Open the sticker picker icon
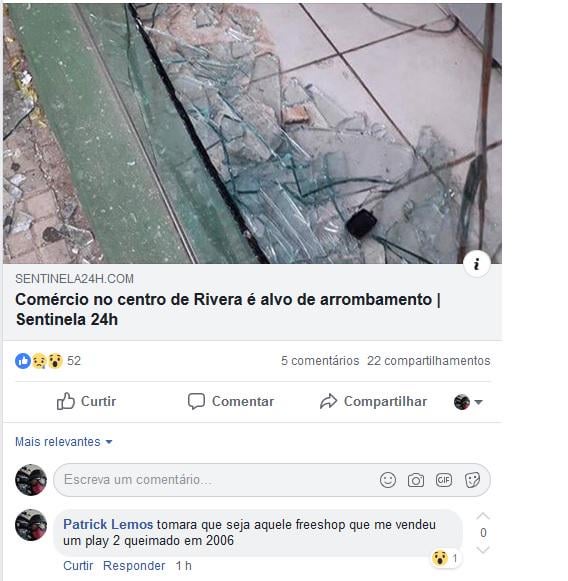This screenshot has height=581, width=568. click(472, 480)
